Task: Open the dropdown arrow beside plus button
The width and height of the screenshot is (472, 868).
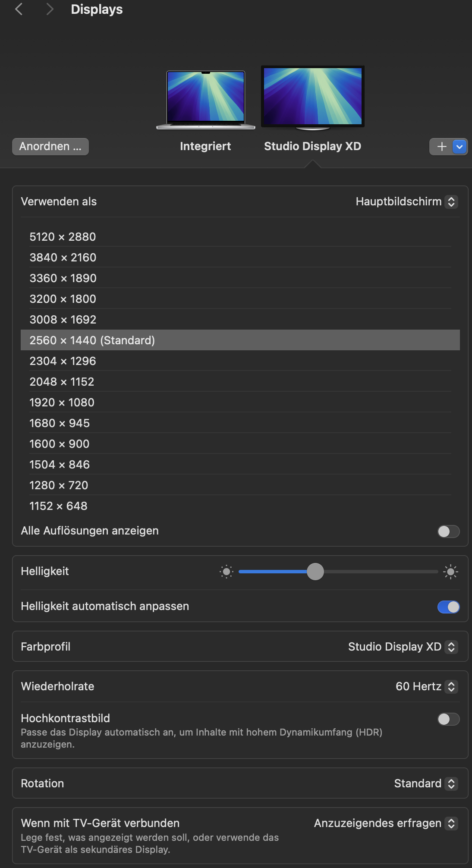Action: (459, 147)
